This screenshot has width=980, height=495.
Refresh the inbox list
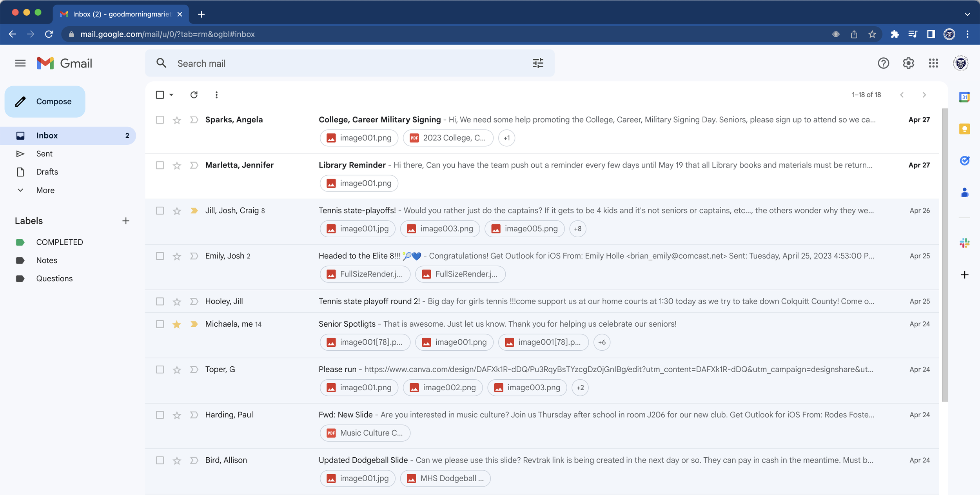[194, 95]
